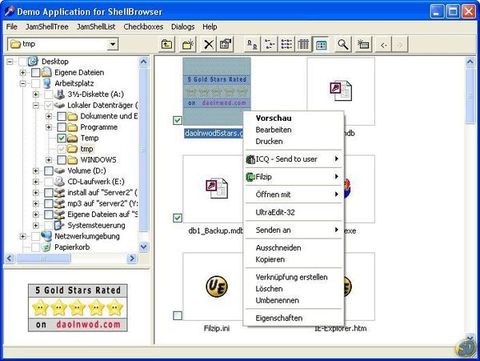Uncheck the Temp folder checkbox
This screenshot has width=480, height=361.
tap(61, 138)
